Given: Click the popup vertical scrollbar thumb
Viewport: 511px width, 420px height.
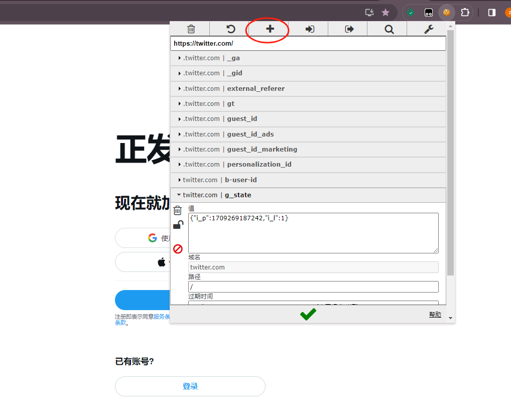Looking at the screenshot, I should pos(450,153).
